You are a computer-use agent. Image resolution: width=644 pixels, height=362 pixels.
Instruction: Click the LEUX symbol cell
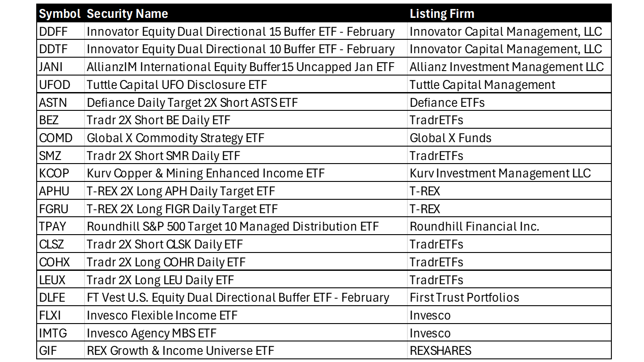tap(52, 280)
